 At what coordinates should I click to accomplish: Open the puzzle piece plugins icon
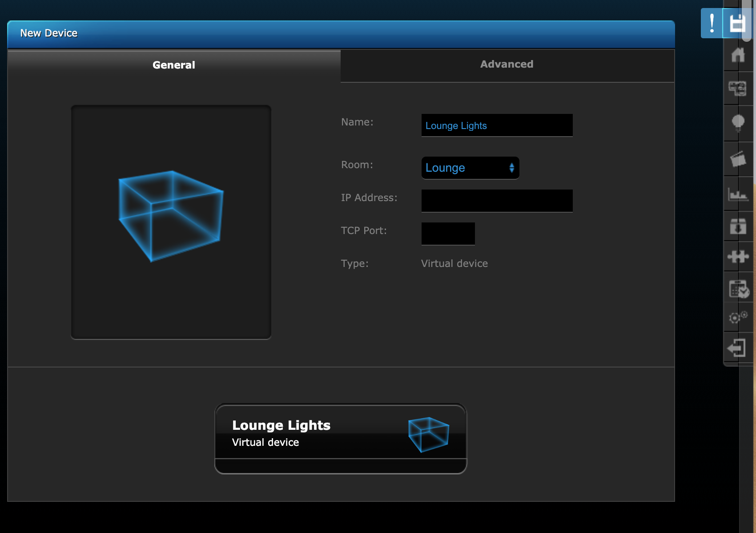coord(738,256)
